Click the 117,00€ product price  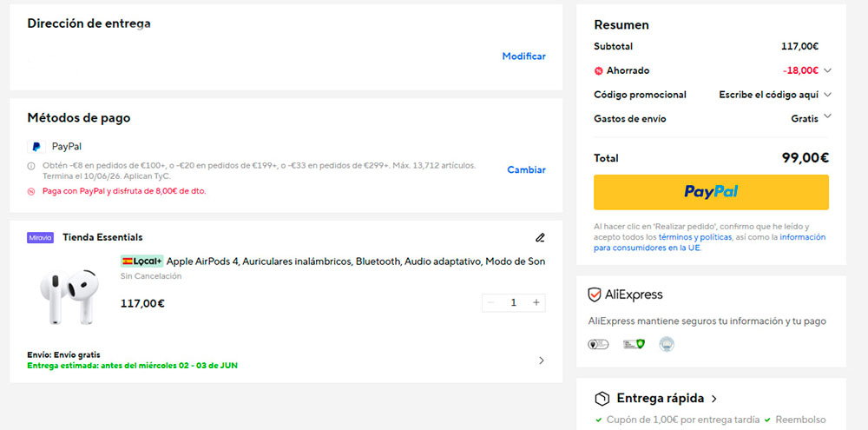(x=142, y=304)
